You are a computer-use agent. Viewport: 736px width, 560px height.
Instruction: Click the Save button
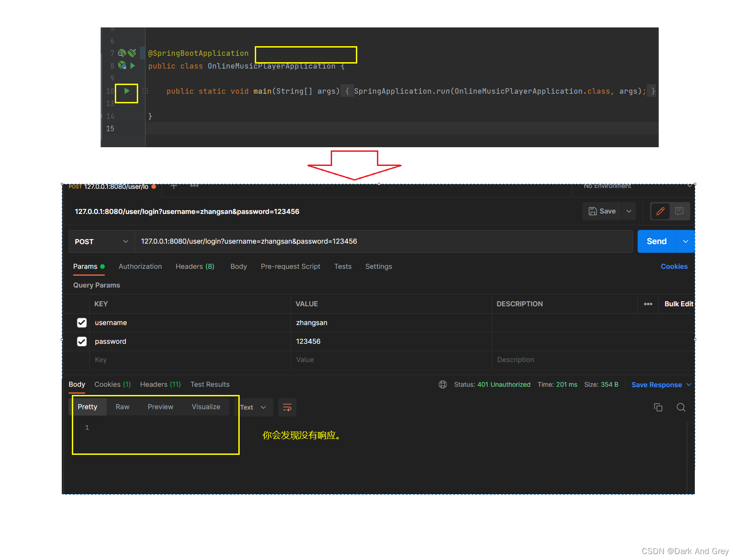coord(602,211)
